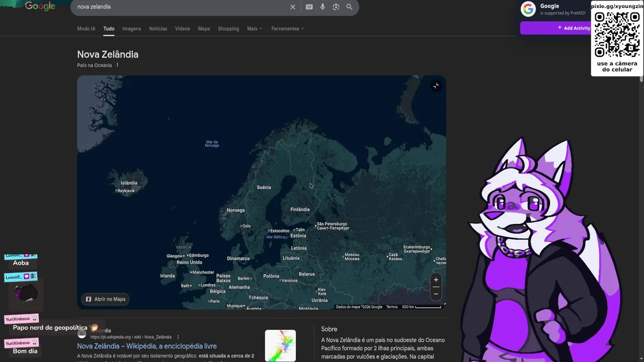
Task: Click Abrir no Maps button
Action: [x=105, y=299]
